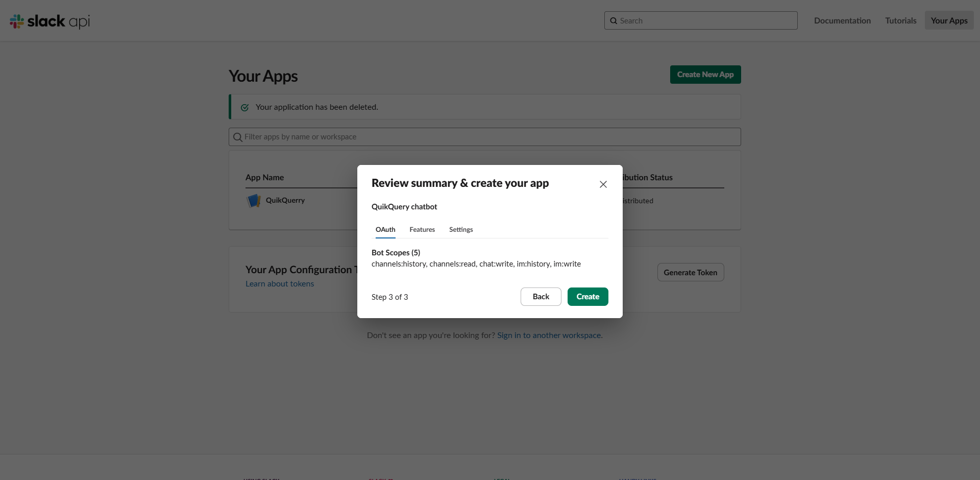
Task: Switch to the Settings tab
Action: (x=461, y=230)
